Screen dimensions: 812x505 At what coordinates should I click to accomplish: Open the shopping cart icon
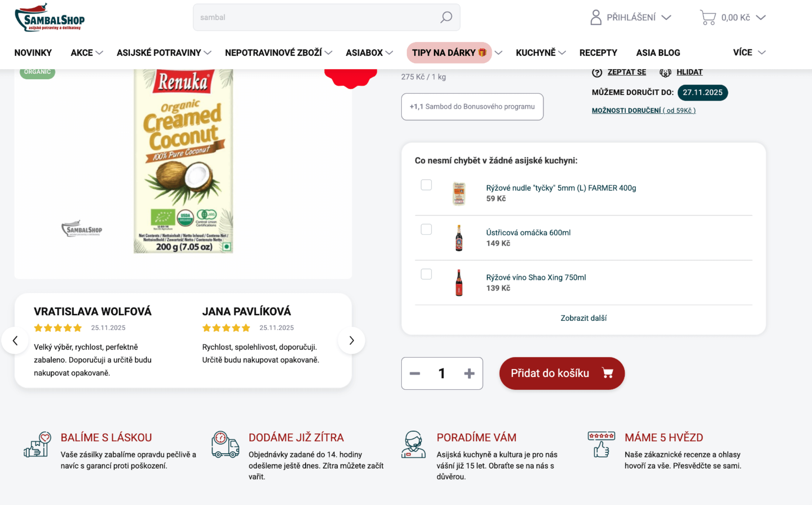click(x=708, y=17)
